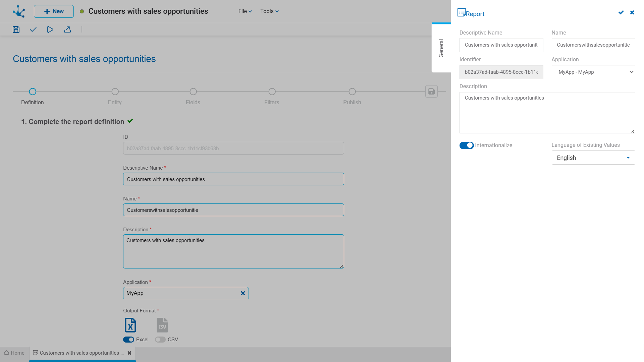Toggle the Internationalize switch

(x=466, y=145)
